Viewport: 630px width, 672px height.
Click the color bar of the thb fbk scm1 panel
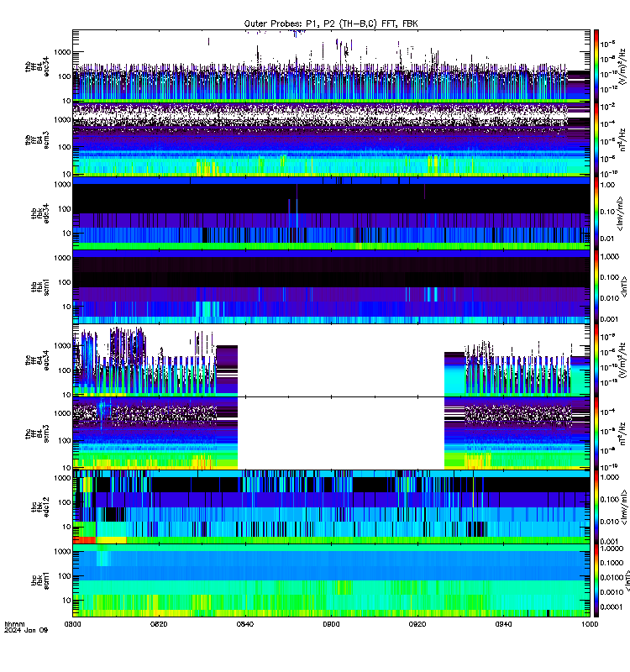coord(596,286)
